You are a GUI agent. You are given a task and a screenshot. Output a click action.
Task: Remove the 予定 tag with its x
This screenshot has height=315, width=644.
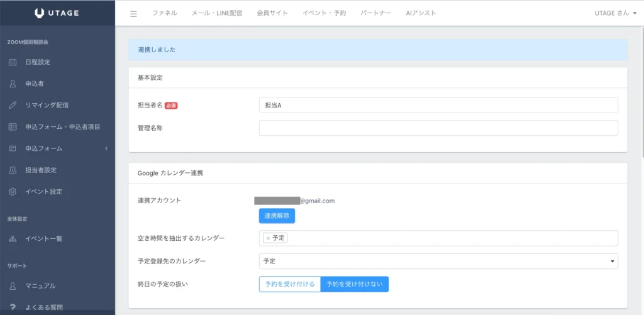268,238
